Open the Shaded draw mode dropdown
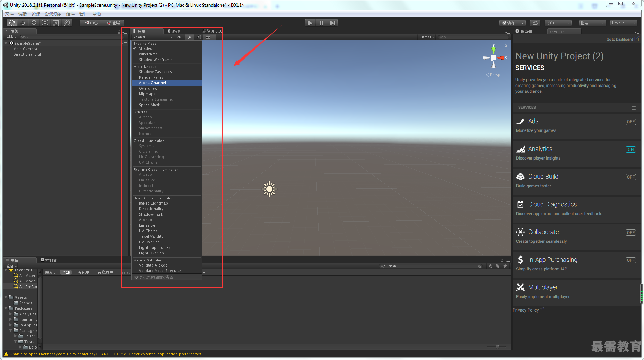Screen dimensions: 644x360 tap(153, 37)
